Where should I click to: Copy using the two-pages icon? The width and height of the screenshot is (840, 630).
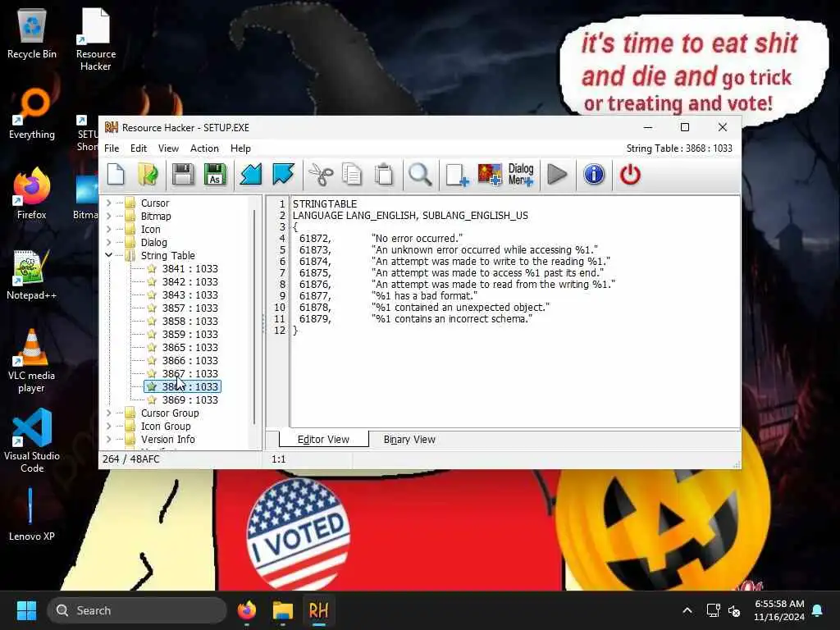click(352, 175)
